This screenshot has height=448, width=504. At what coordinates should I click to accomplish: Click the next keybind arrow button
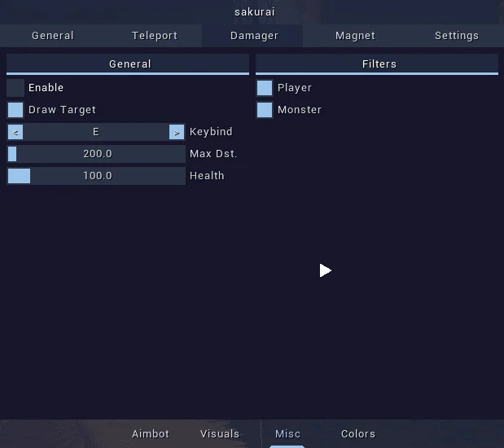(x=177, y=132)
